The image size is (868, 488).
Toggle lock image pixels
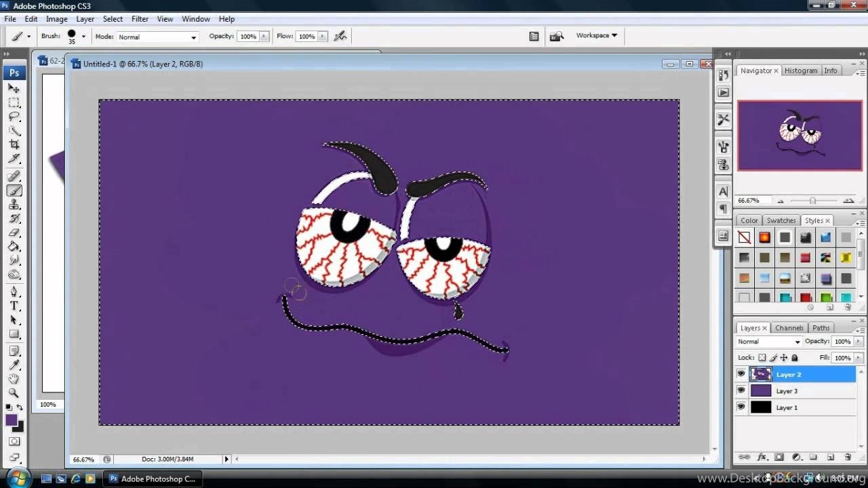pos(773,358)
